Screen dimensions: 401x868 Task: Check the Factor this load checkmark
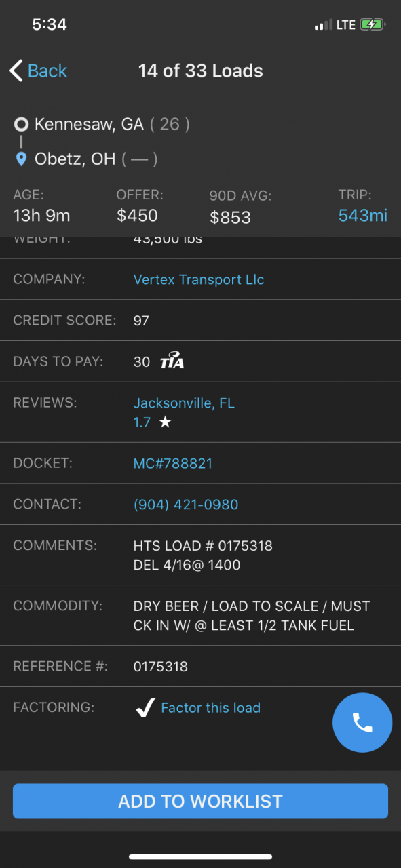point(145,708)
